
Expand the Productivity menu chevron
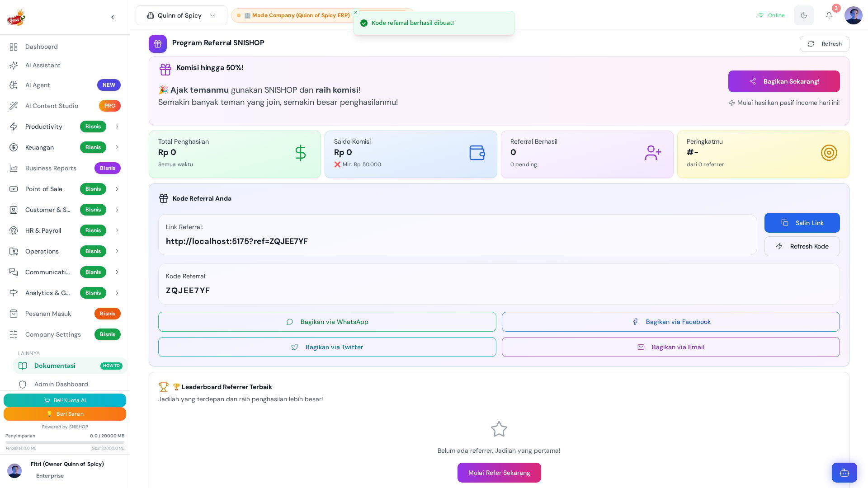[x=117, y=127]
